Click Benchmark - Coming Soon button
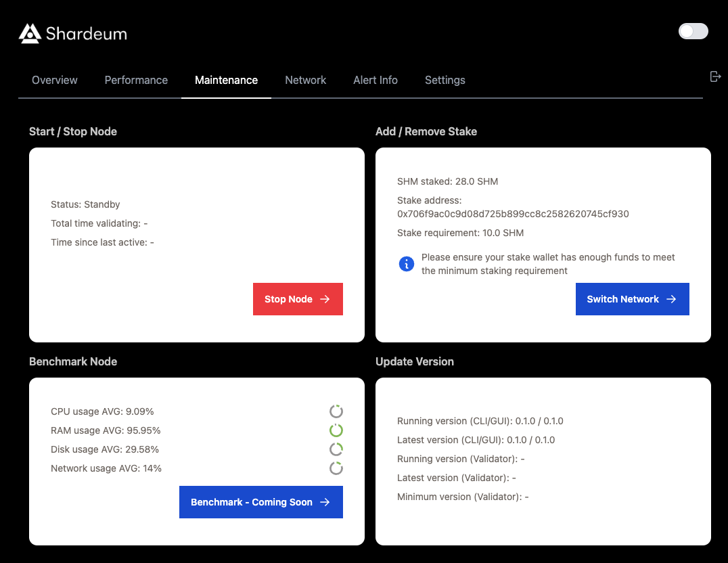728x563 pixels. (261, 502)
